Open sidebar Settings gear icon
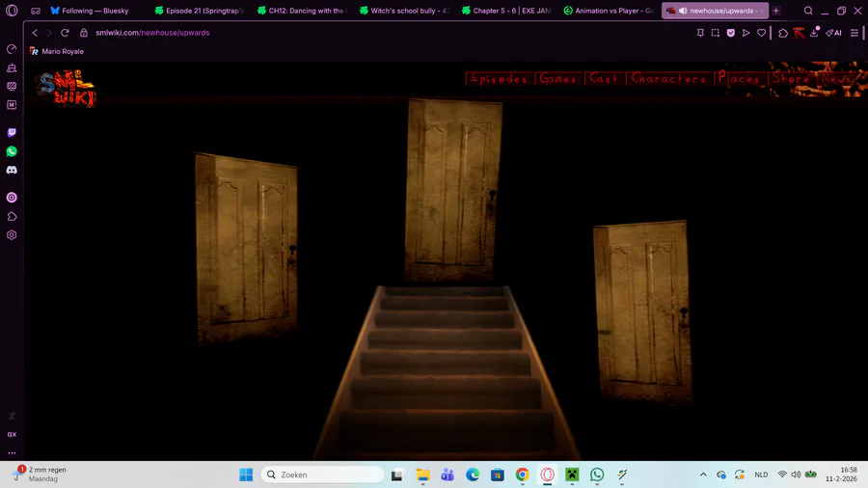This screenshot has width=868, height=488. click(12, 235)
